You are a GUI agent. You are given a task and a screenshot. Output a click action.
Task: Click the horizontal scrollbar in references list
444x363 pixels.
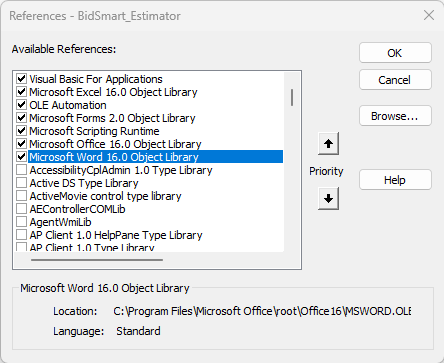97,260
